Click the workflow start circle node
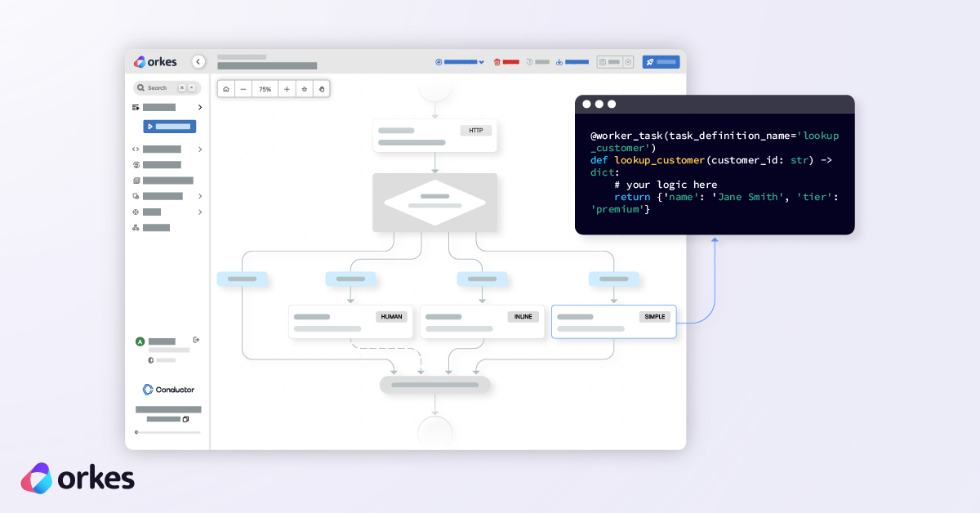 (434, 89)
